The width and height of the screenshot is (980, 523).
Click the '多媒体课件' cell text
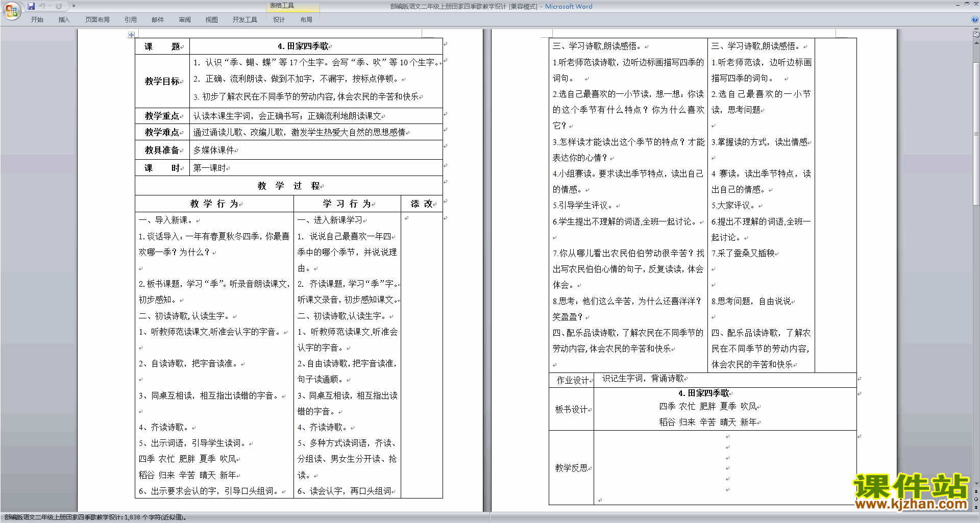tap(214, 150)
